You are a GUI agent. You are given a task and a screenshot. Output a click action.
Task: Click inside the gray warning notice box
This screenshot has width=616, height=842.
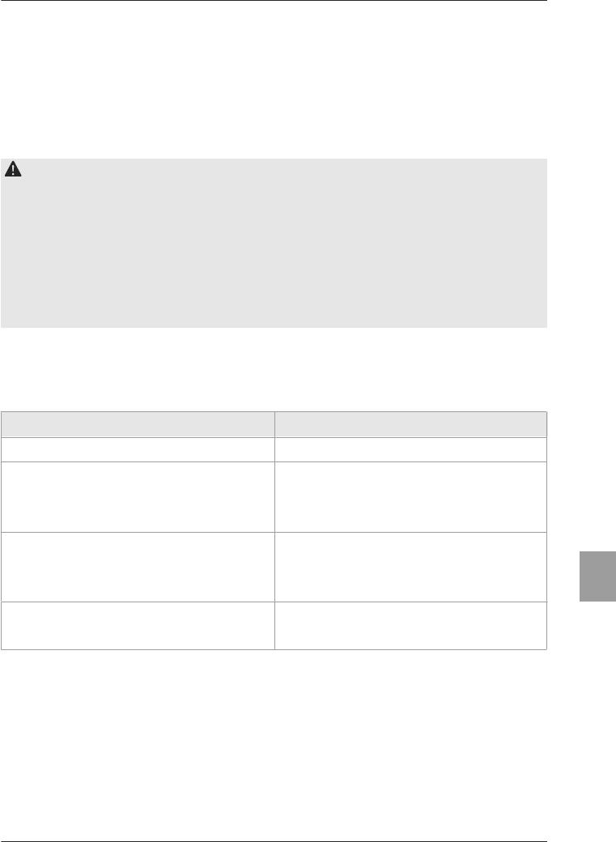(274, 243)
